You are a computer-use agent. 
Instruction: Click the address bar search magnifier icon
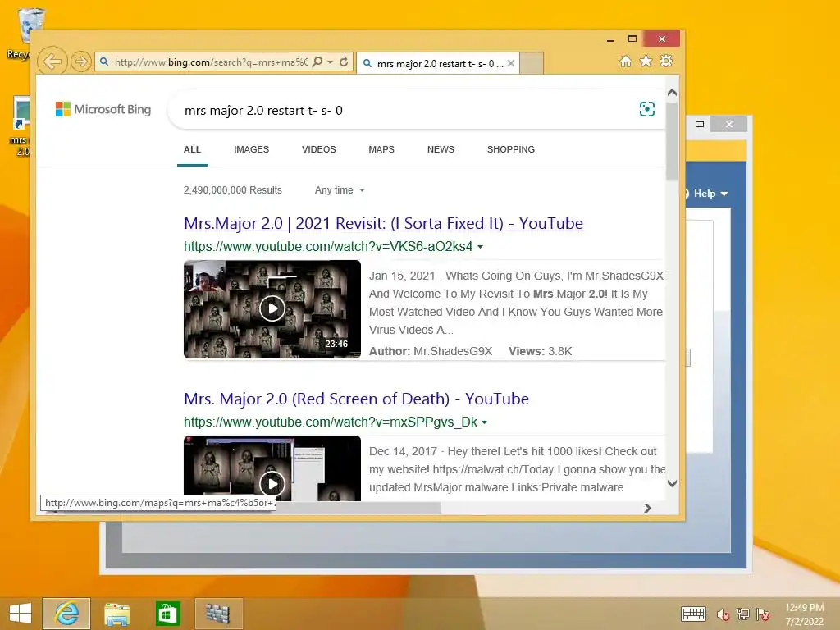(317, 62)
